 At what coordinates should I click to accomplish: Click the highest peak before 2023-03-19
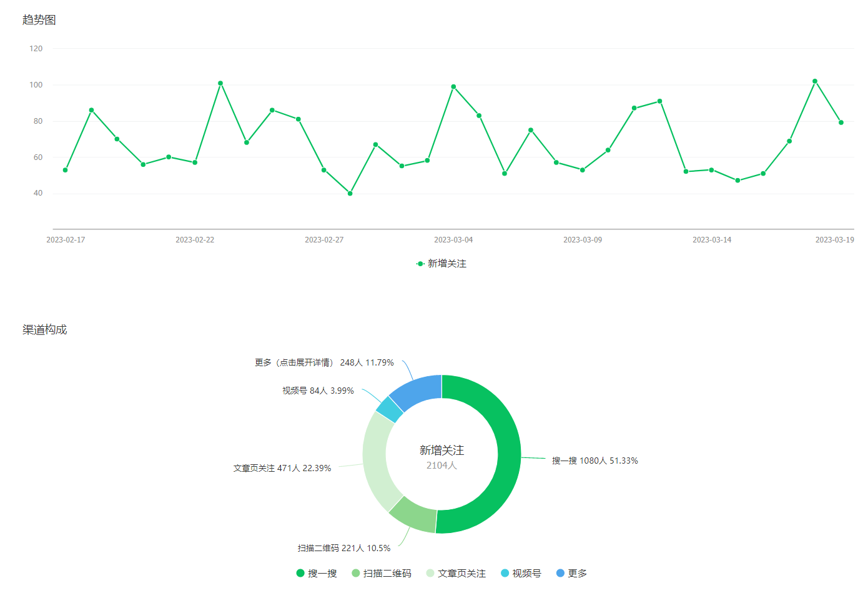(815, 81)
